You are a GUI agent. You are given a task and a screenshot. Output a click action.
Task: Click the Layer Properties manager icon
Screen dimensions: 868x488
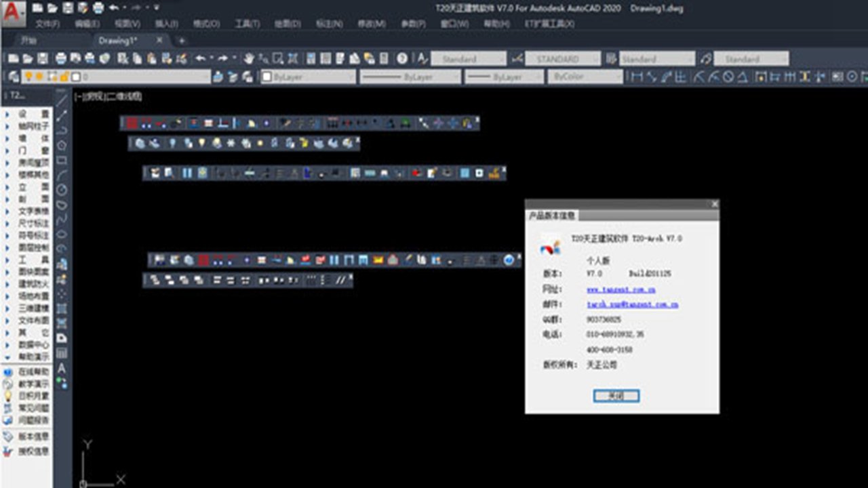14,77
